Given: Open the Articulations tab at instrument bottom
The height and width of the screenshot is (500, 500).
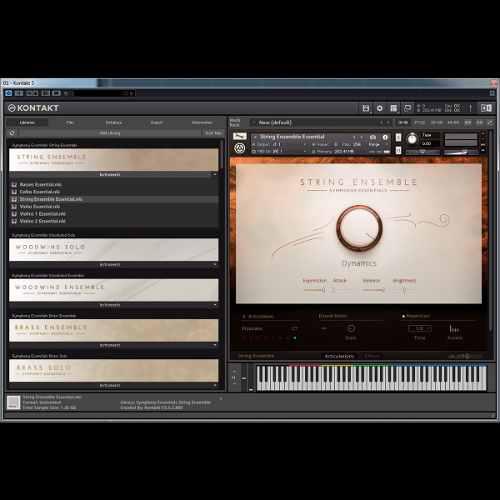Looking at the screenshot, I should pos(339,356).
